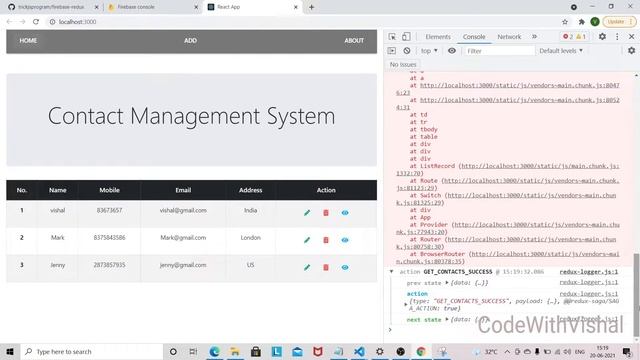Show console sidebar panel
This screenshot has height=360, width=640.
click(x=392, y=51)
